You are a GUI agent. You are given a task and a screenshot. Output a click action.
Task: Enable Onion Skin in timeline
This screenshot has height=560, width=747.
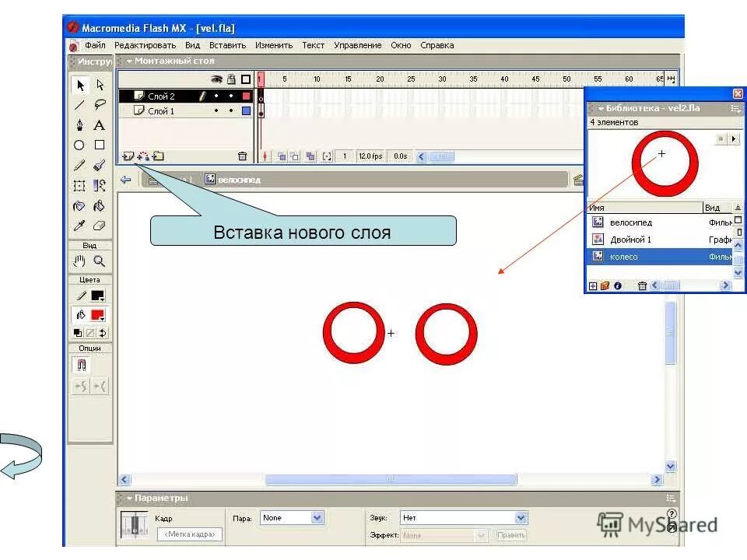[x=282, y=156]
